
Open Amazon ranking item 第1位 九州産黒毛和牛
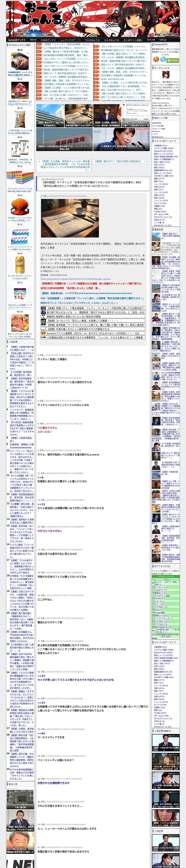point(20,62)
